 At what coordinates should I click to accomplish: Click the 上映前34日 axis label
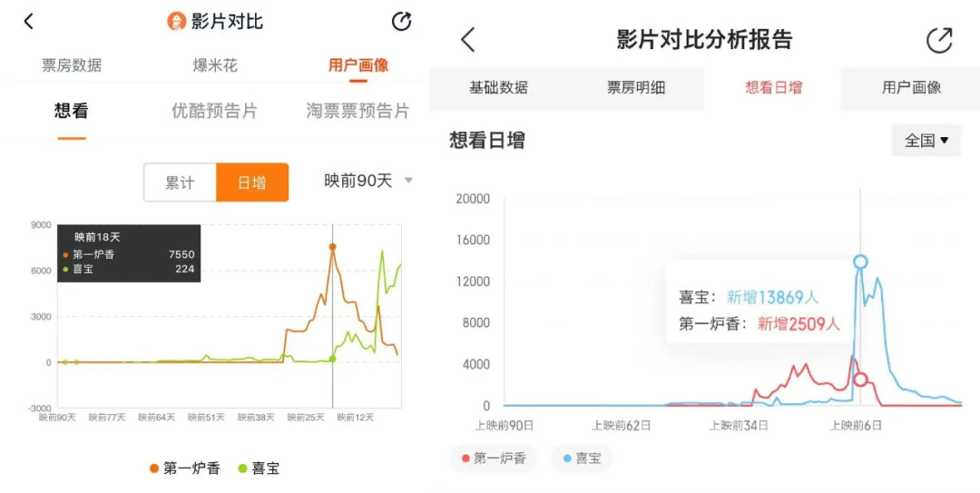pyautogui.click(x=738, y=426)
